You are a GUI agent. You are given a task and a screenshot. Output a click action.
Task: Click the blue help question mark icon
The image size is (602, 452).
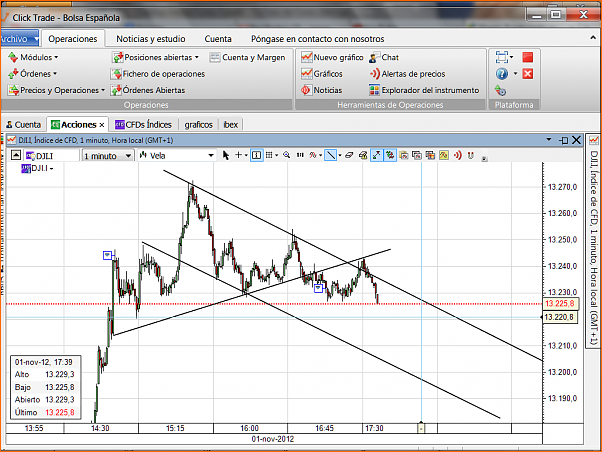(x=502, y=74)
